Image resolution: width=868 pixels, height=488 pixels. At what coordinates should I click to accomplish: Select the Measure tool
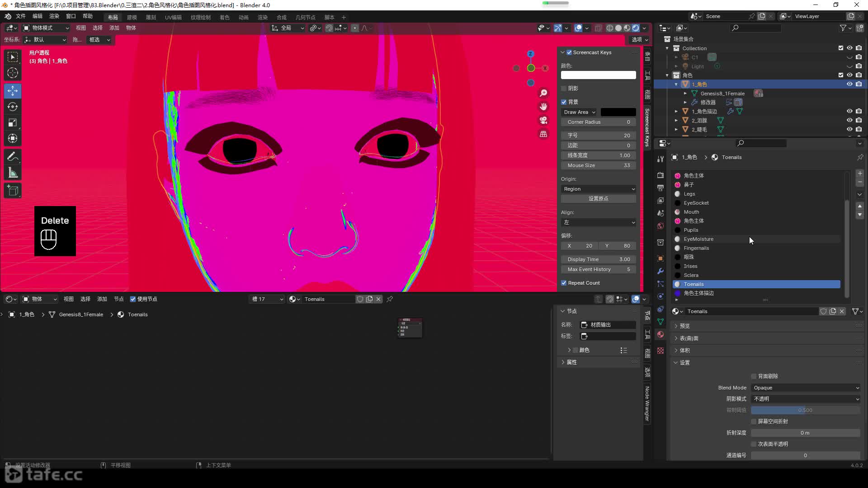[x=13, y=173]
